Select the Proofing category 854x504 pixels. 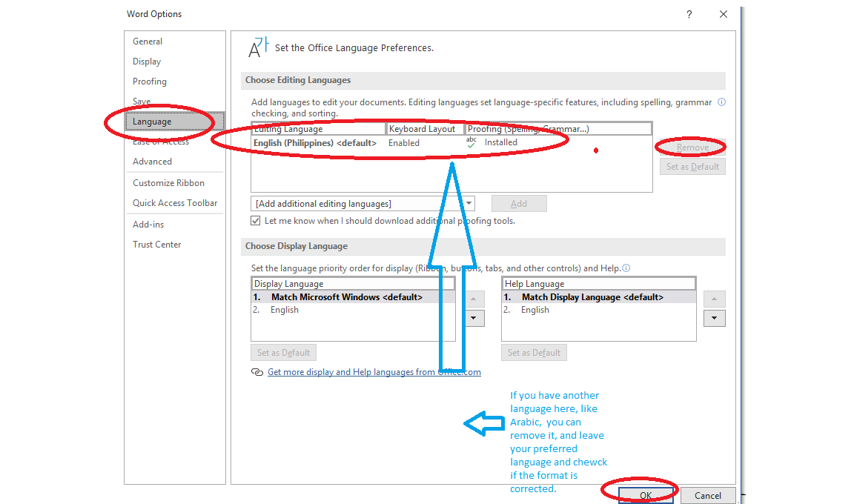tap(150, 82)
